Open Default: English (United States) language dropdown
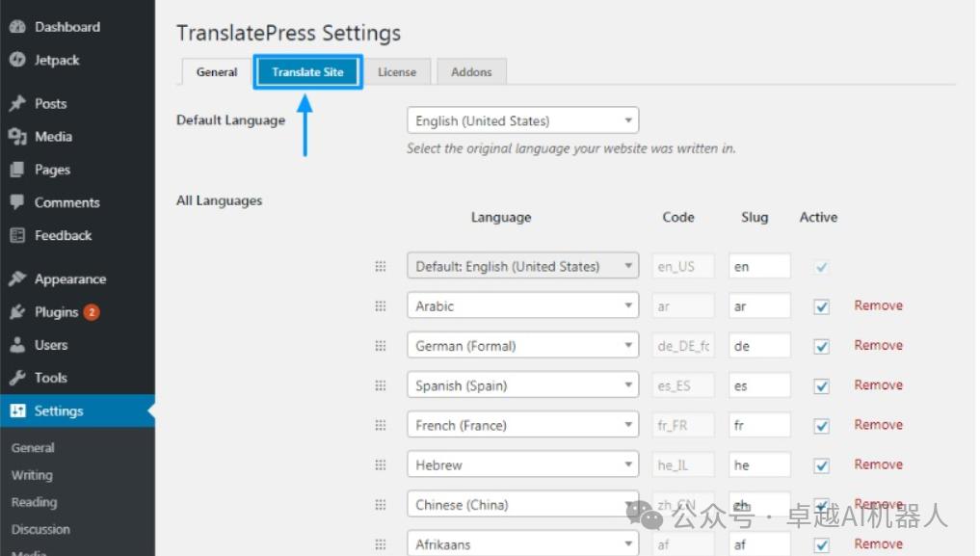 [x=522, y=266]
